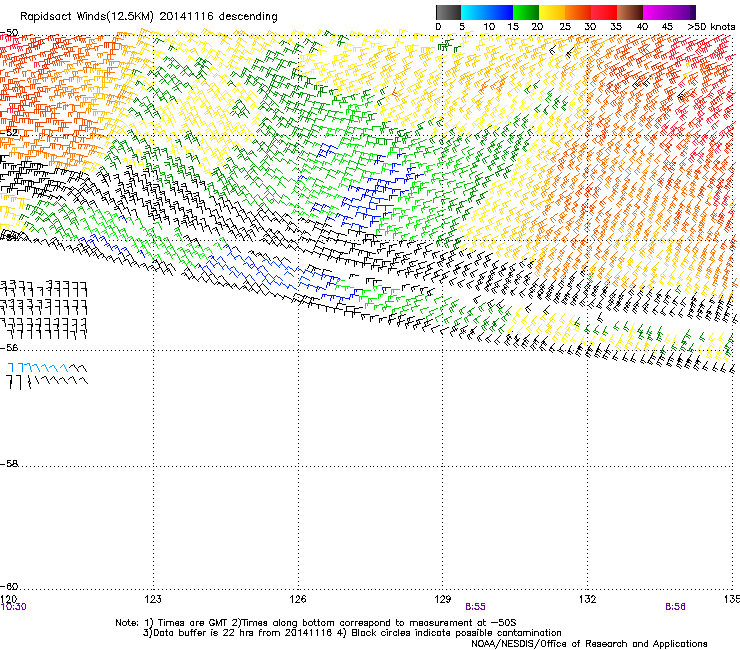Image resolution: width=740 pixels, height=650 pixels.
Task: Click the note line starting 'Note: 1) Times are GMT'
Action: 316,623
